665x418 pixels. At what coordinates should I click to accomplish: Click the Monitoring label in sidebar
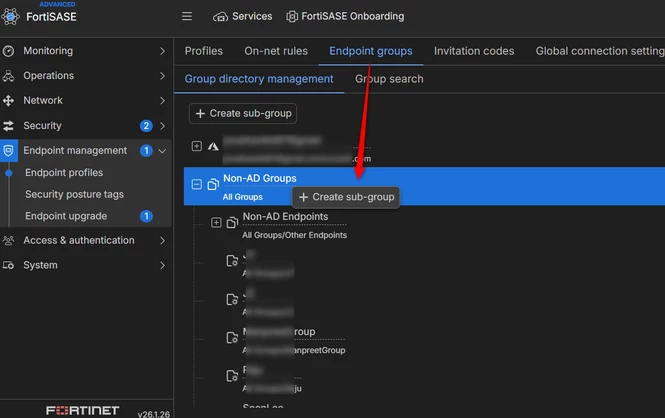point(48,51)
